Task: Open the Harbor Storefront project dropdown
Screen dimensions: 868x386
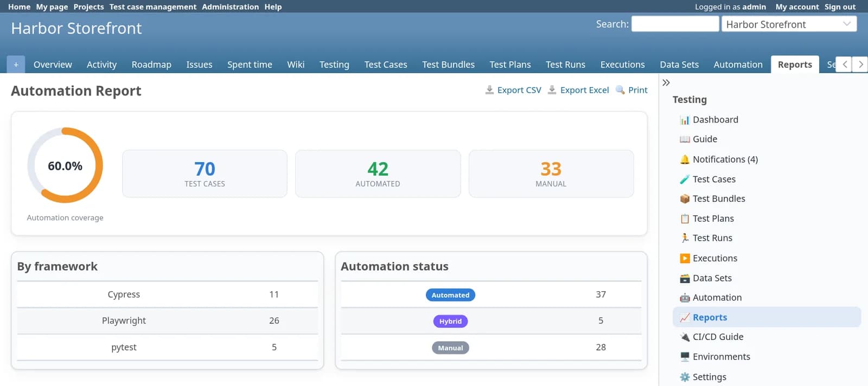Action: click(x=789, y=24)
